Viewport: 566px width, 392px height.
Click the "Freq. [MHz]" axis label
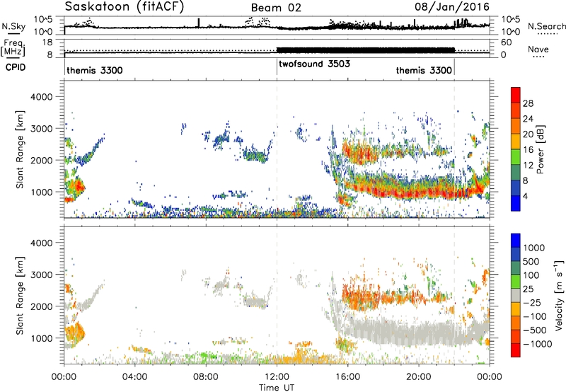pos(13,47)
